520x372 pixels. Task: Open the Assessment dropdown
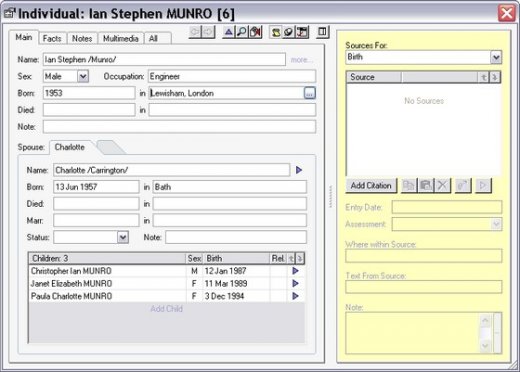tap(496, 224)
